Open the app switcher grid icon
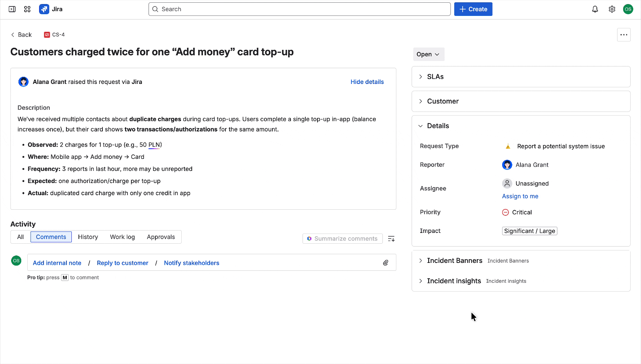Image resolution: width=641 pixels, height=364 pixels. coord(27,9)
